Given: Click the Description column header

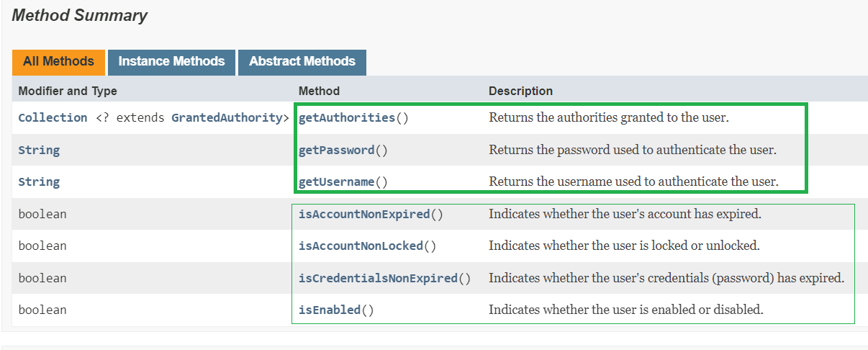Looking at the screenshot, I should (521, 91).
